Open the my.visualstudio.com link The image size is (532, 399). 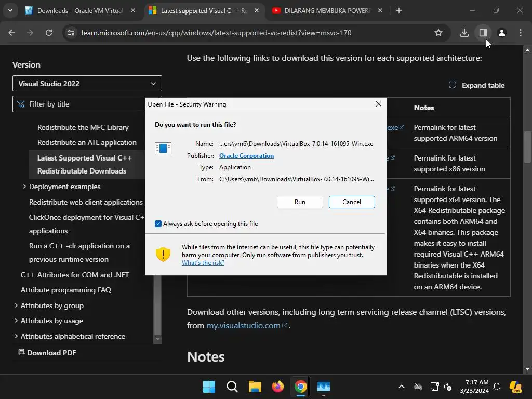coord(247,325)
